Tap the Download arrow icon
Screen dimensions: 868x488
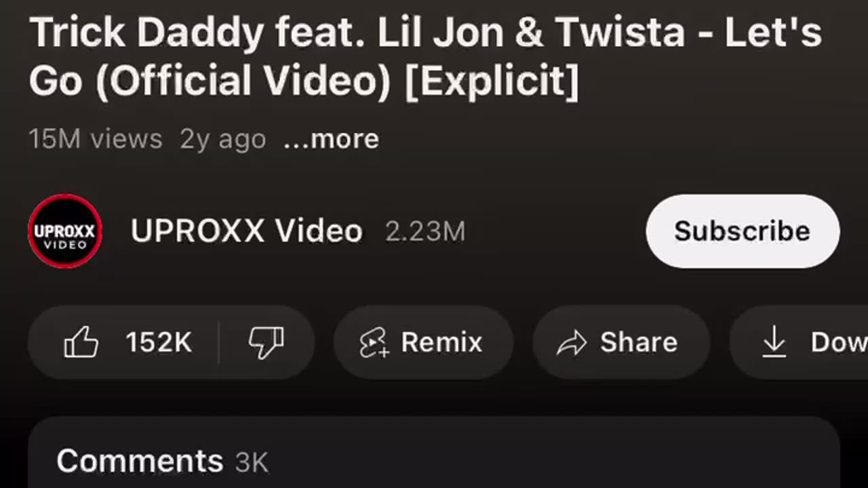coord(774,342)
